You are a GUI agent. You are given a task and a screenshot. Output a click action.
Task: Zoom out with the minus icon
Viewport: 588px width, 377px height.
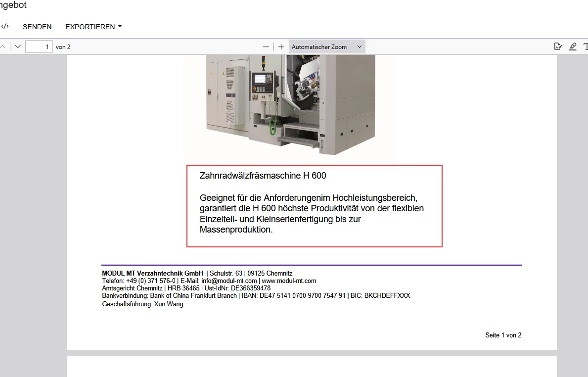(266, 47)
